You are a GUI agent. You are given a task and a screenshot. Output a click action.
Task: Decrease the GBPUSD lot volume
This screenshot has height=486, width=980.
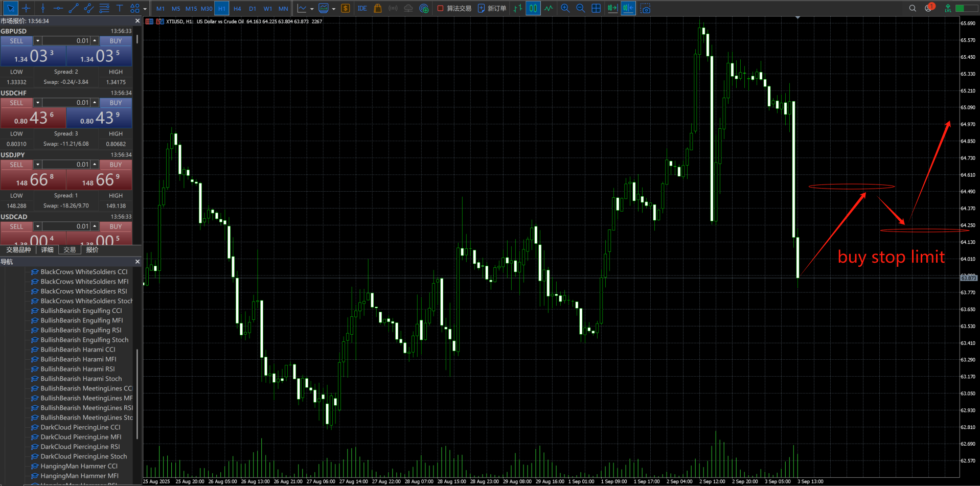click(37, 41)
